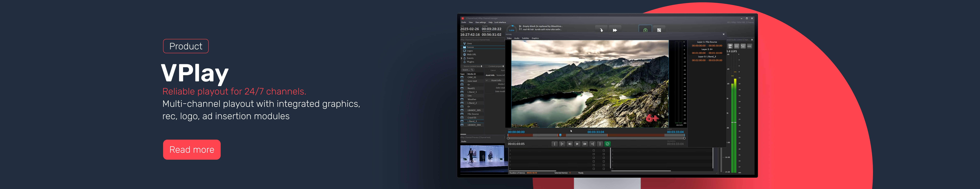Image resolution: width=980 pixels, height=189 pixels.
Task: Click the type icon of the Weather row
Action: point(462,99)
